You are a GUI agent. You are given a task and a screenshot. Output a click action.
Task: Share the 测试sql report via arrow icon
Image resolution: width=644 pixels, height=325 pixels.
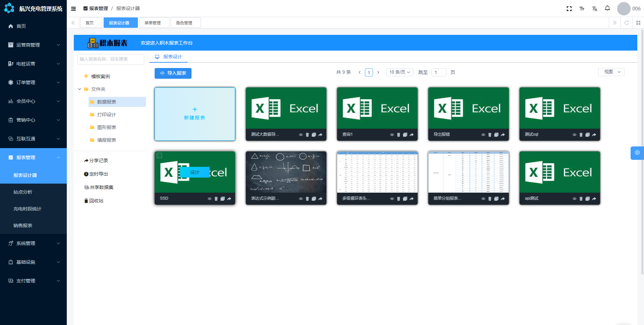click(x=594, y=135)
